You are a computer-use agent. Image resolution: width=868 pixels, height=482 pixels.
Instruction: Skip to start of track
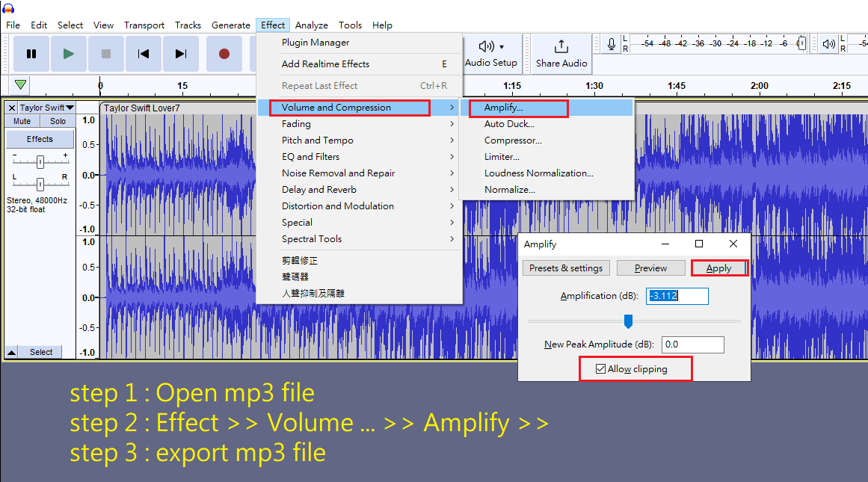(x=144, y=54)
